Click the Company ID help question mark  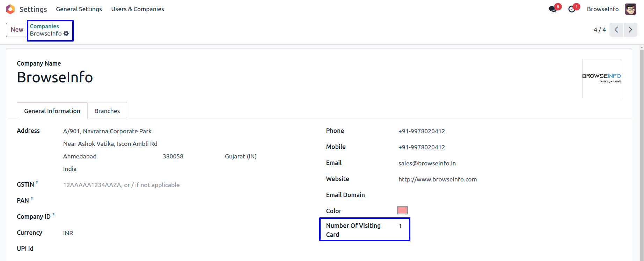coord(53,215)
